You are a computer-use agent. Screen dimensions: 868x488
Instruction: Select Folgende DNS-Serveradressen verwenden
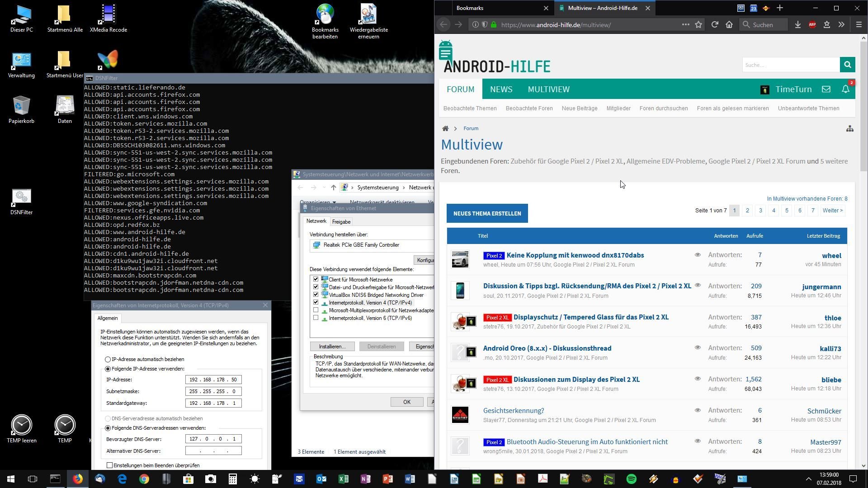pos(108,428)
